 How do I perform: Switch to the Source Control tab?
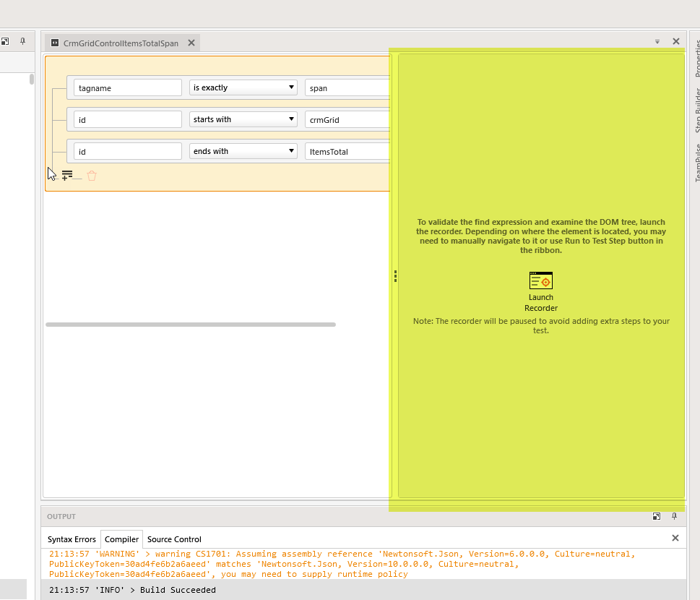[x=174, y=539]
